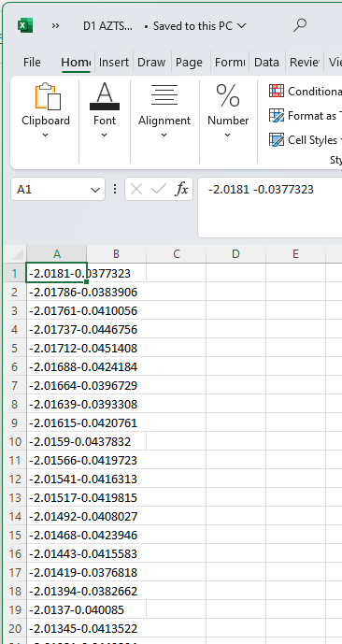This screenshot has width=342, height=644.
Task: Expand the Alignment group arrow
Action: coord(164,136)
